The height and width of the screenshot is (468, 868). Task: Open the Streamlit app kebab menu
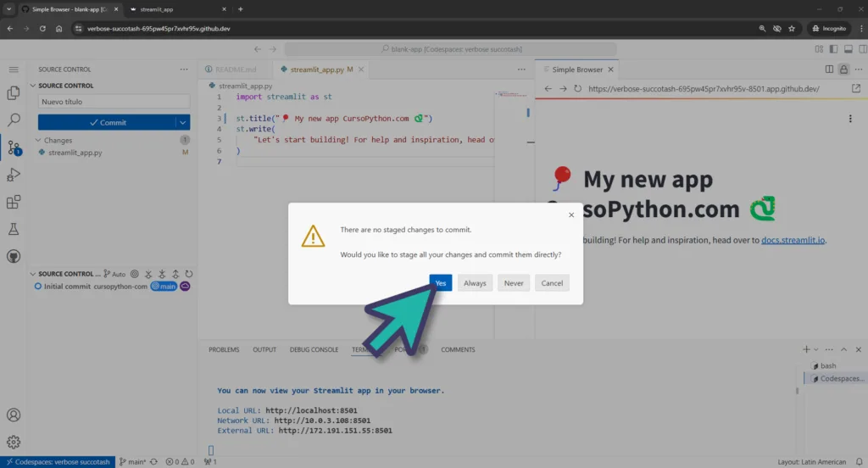(x=850, y=119)
